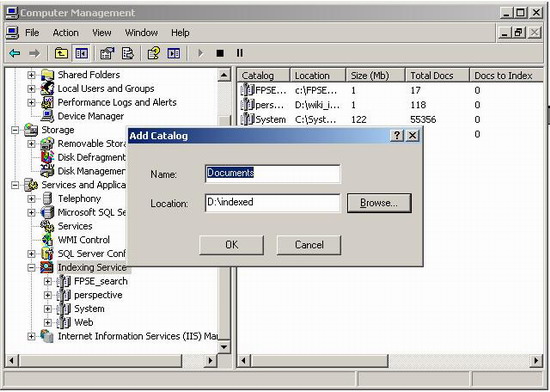
Task: Click the Forward arrow toolbar icon
Action: point(34,53)
